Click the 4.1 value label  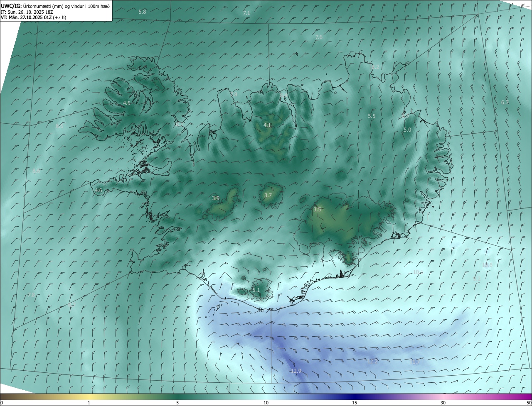(267, 125)
